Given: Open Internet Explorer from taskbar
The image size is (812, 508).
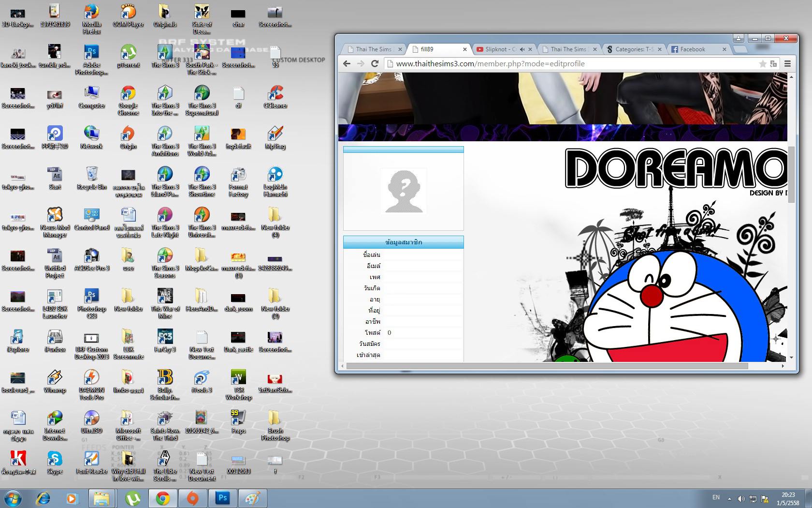Looking at the screenshot, I should point(43,498).
